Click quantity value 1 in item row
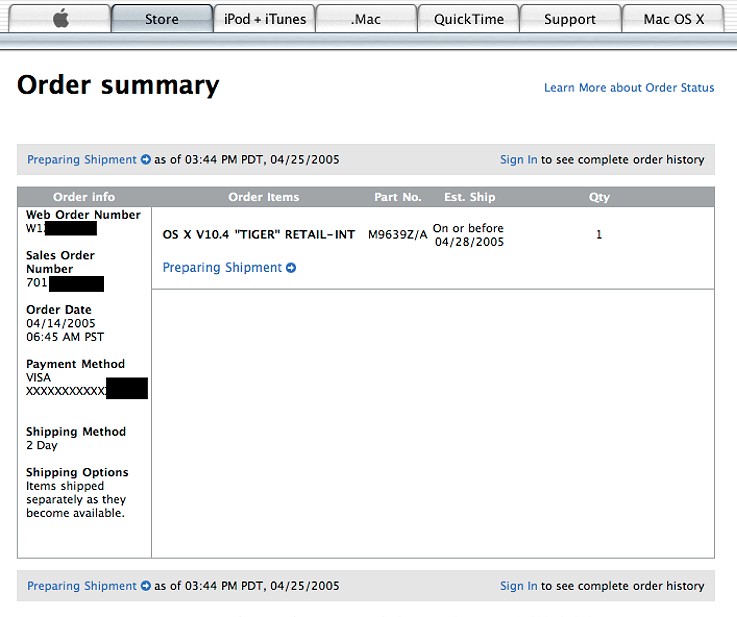Screen dimensions: 737x617 599,234
